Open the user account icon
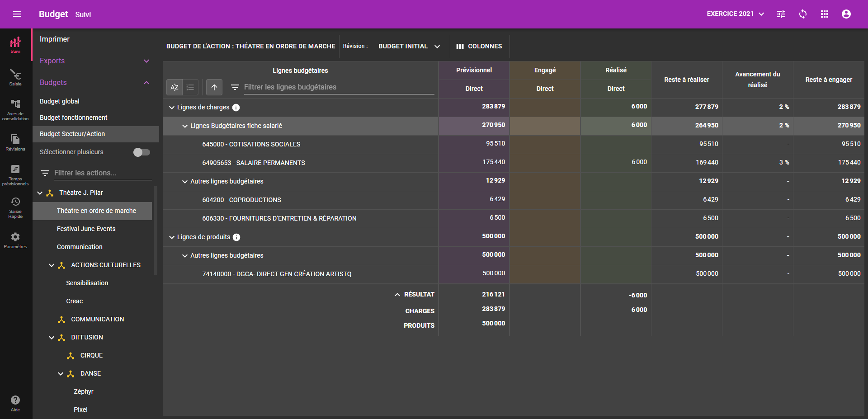Image resolution: width=868 pixels, height=419 pixels. [x=846, y=14]
